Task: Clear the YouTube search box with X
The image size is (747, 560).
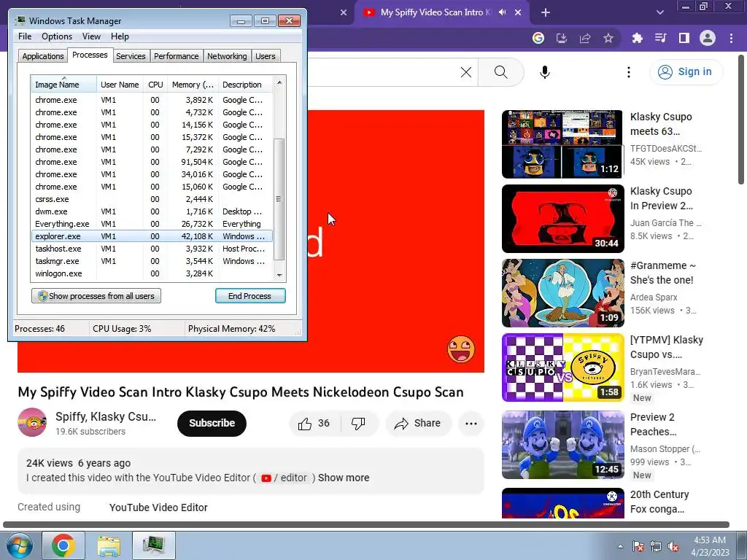Action: (466, 72)
